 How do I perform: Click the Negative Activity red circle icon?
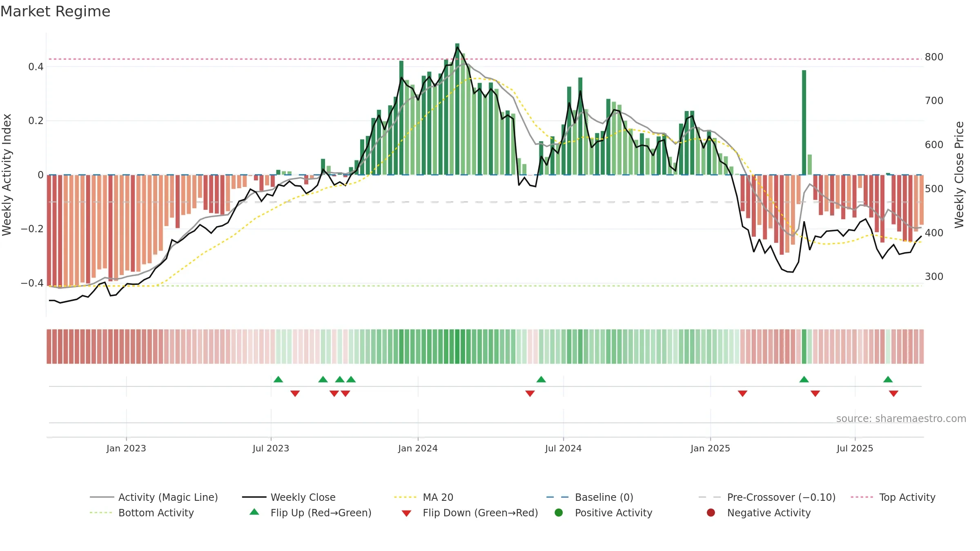coord(711,513)
